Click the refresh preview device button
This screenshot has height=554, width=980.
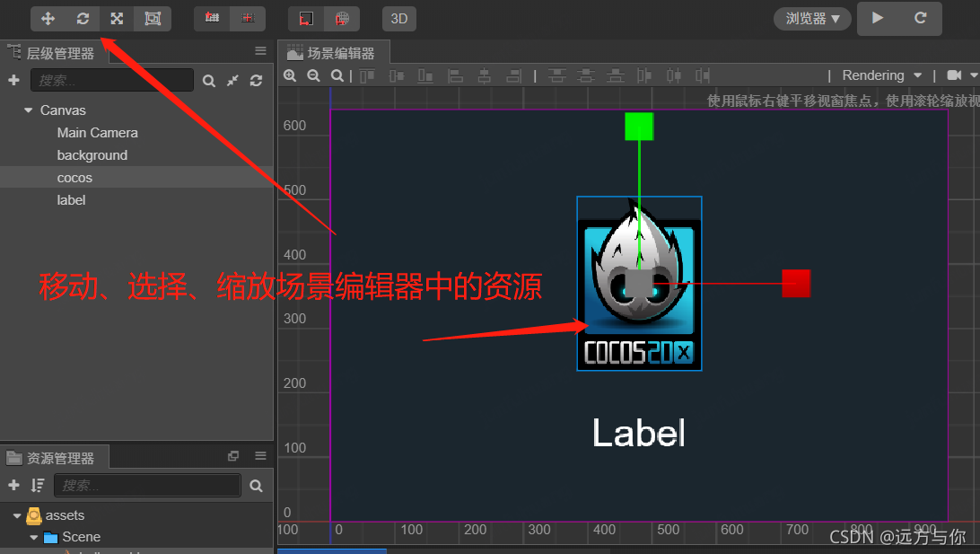920,18
